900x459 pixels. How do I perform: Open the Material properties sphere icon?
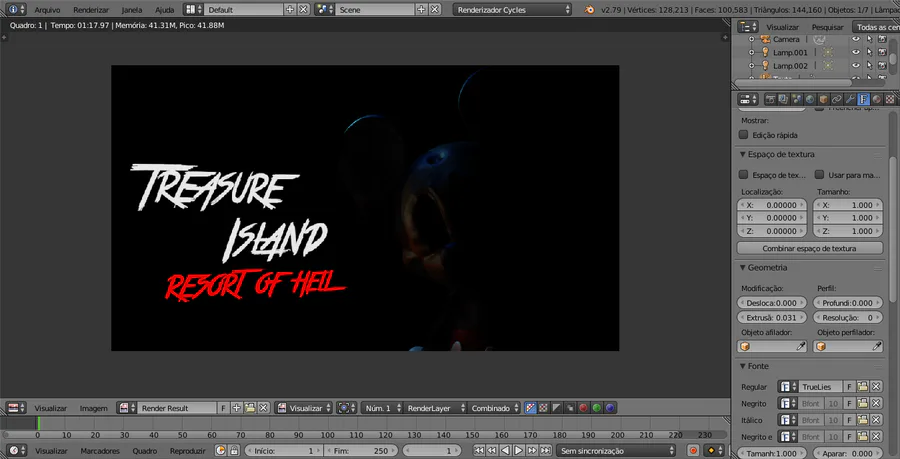(876, 99)
